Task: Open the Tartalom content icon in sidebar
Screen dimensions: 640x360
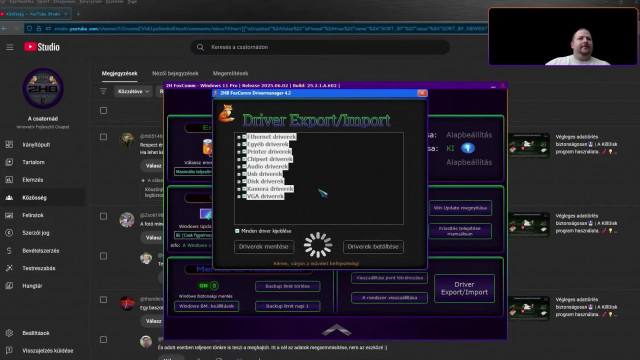Action: click(x=9, y=162)
